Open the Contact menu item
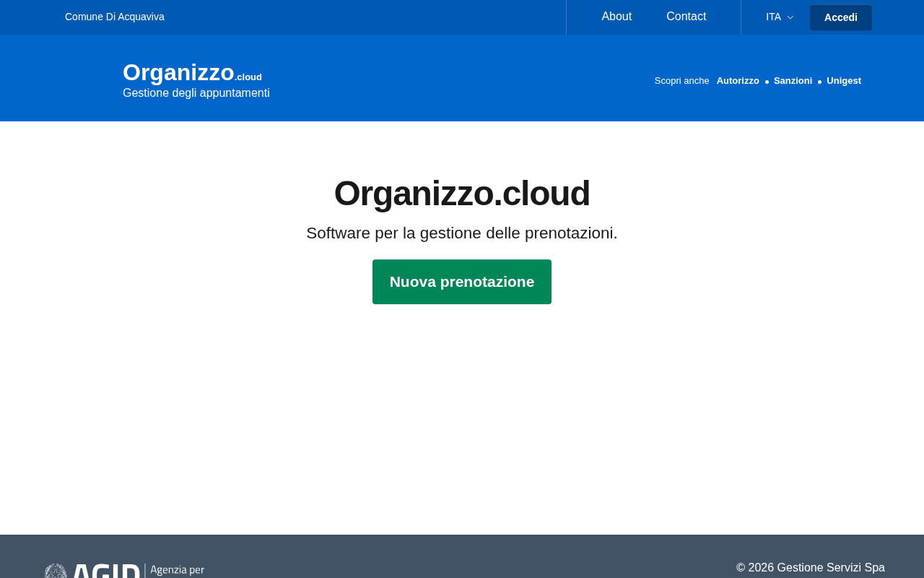This screenshot has height=578, width=924. click(687, 17)
